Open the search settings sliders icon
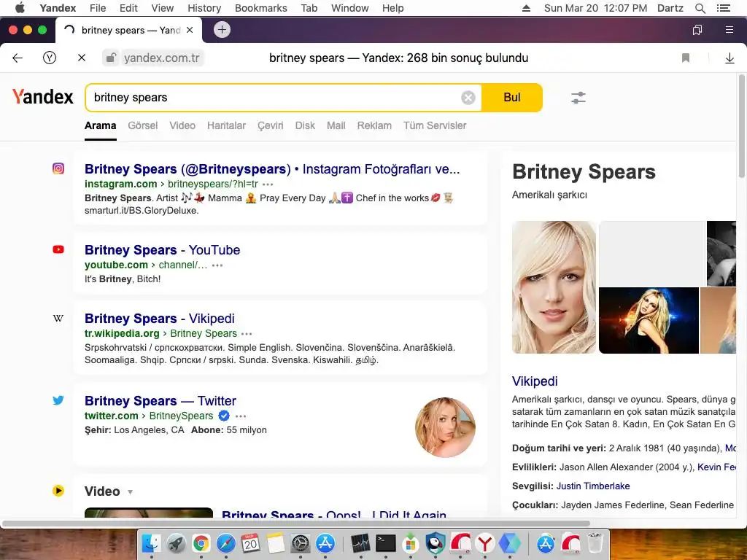Screen dimensions: 747x560 pyautogui.click(x=578, y=98)
